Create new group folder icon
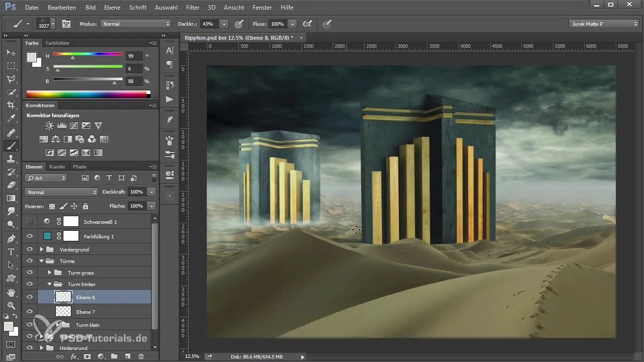644x362 pixels. [114, 356]
